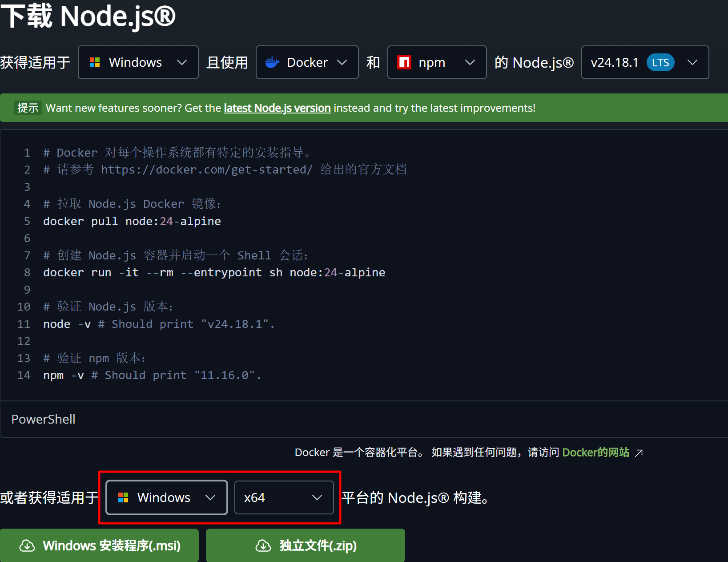Expand the npm dropdown chevron

(470, 62)
